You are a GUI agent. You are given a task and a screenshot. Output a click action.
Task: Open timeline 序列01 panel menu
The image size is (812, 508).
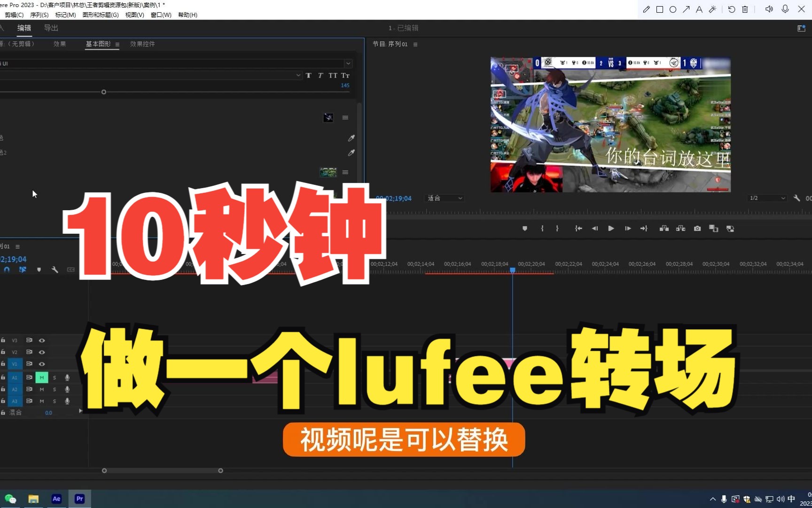[18, 246]
